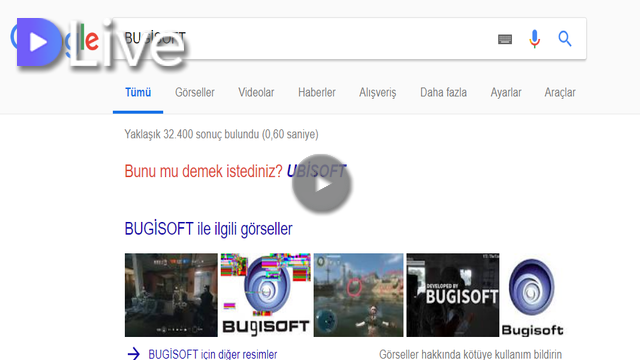Click the UBİSOFT spelling suggestion link

tap(316, 171)
